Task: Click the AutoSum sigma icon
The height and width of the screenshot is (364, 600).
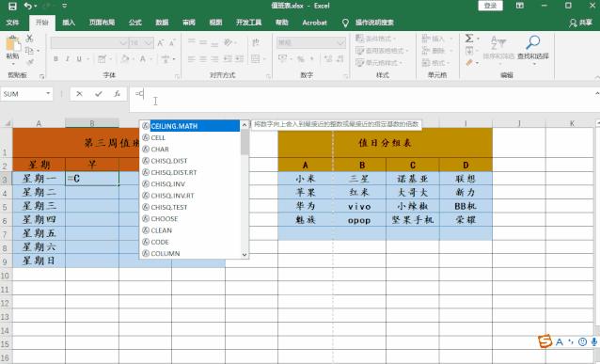Action: (469, 38)
